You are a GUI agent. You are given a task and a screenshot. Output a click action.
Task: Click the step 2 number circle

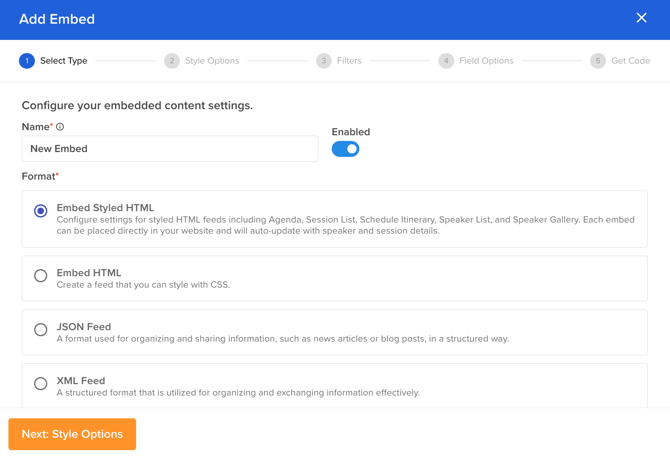172,61
